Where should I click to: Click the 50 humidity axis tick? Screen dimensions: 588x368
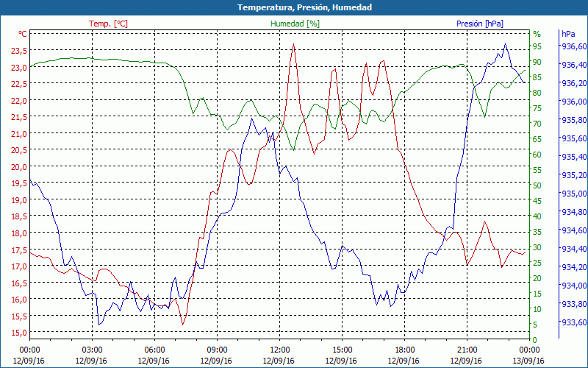tap(537, 185)
